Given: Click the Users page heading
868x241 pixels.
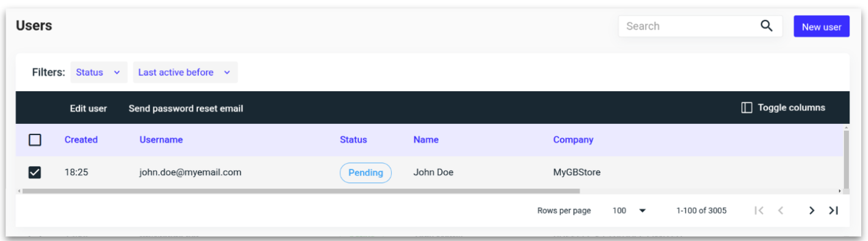Looking at the screenshot, I should [x=34, y=26].
